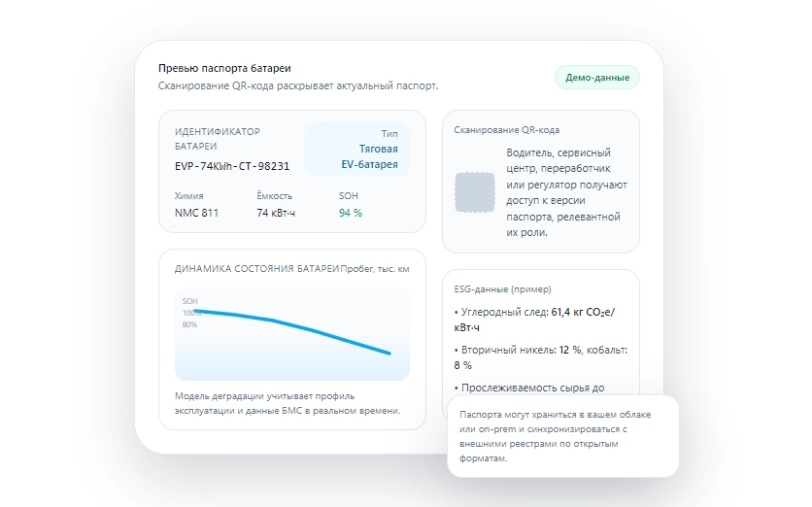812x507 pixels.
Task: Click the "Пробег, тыс. км" axis label
Action: click(x=375, y=268)
